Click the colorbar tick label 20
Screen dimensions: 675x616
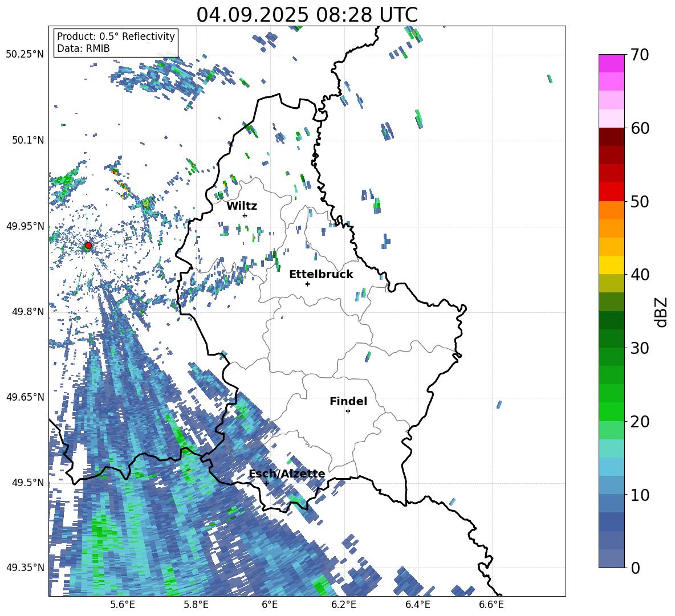pyautogui.click(x=640, y=421)
